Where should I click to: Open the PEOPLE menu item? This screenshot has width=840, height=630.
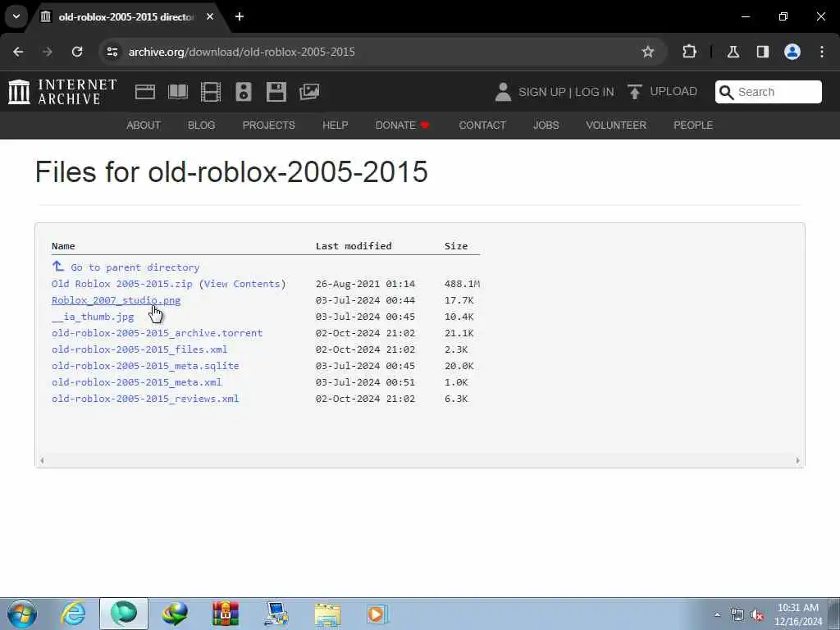[692, 125]
